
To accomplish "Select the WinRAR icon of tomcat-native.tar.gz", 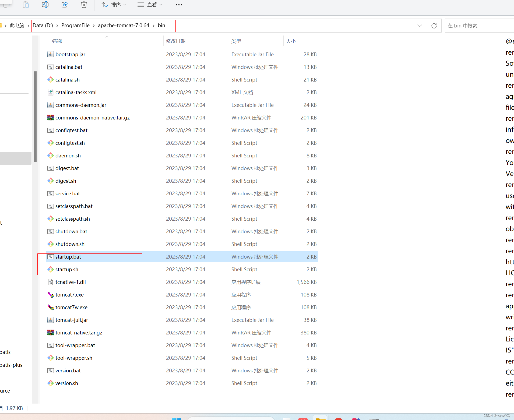I will [x=50, y=333].
